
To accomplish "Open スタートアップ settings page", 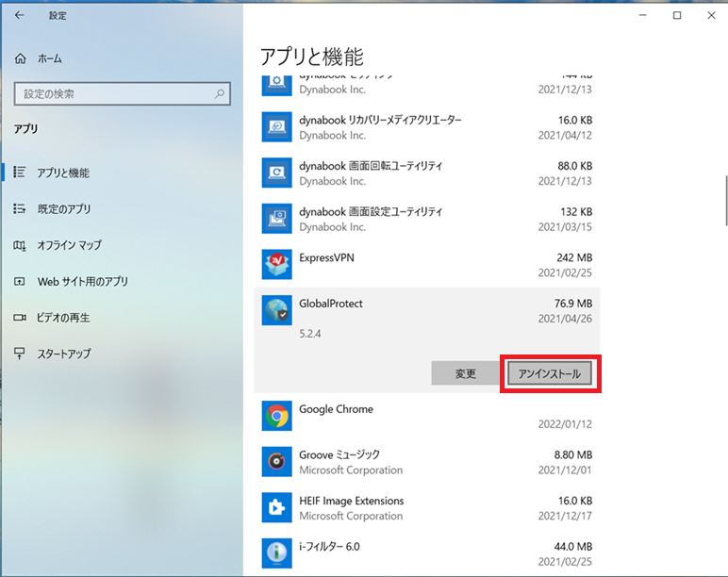I will pos(63,354).
